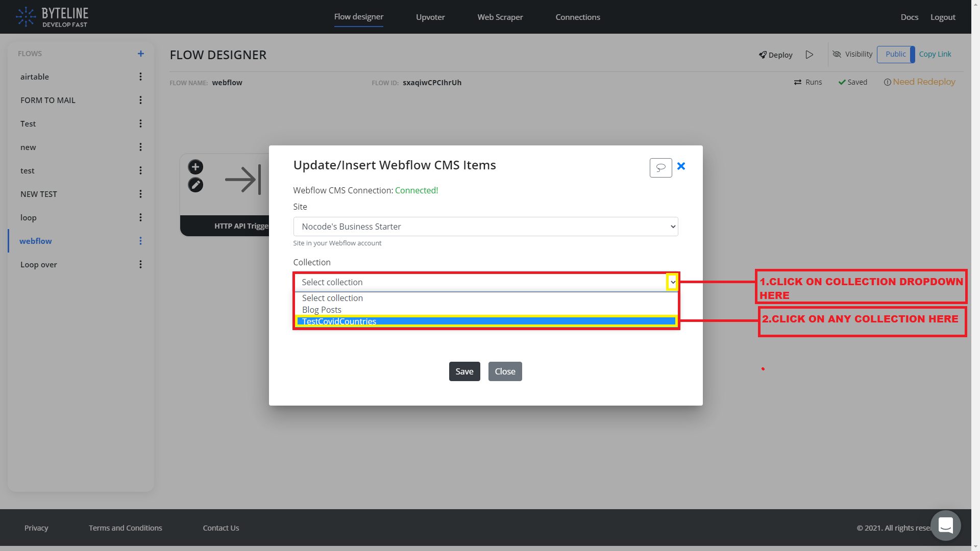Click the Connected! status text
The image size is (980, 551).
(416, 190)
